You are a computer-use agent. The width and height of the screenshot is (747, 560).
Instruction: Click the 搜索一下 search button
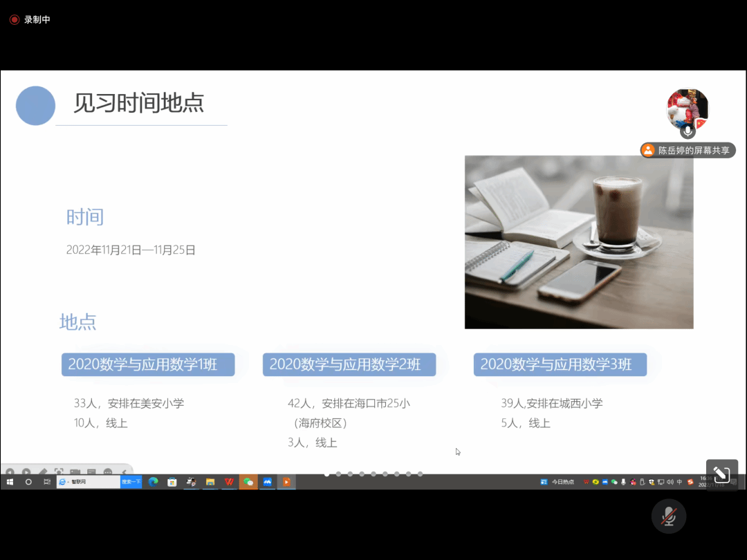tap(131, 482)
